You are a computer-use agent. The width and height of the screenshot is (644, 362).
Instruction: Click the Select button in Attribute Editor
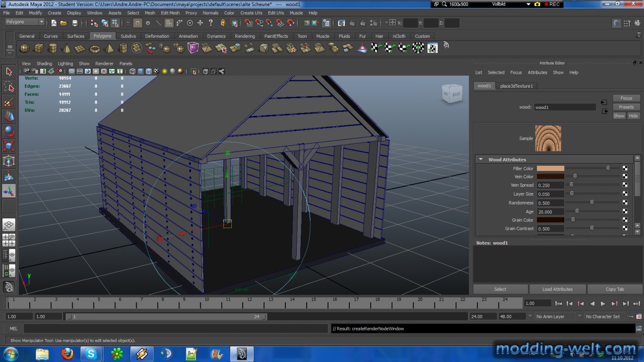pos(500,289)
